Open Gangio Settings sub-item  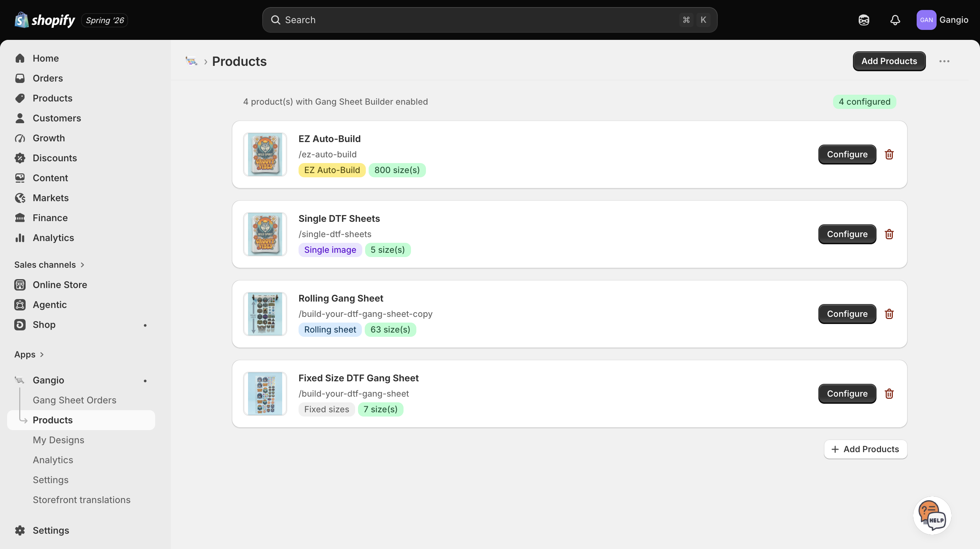point(51,480)
